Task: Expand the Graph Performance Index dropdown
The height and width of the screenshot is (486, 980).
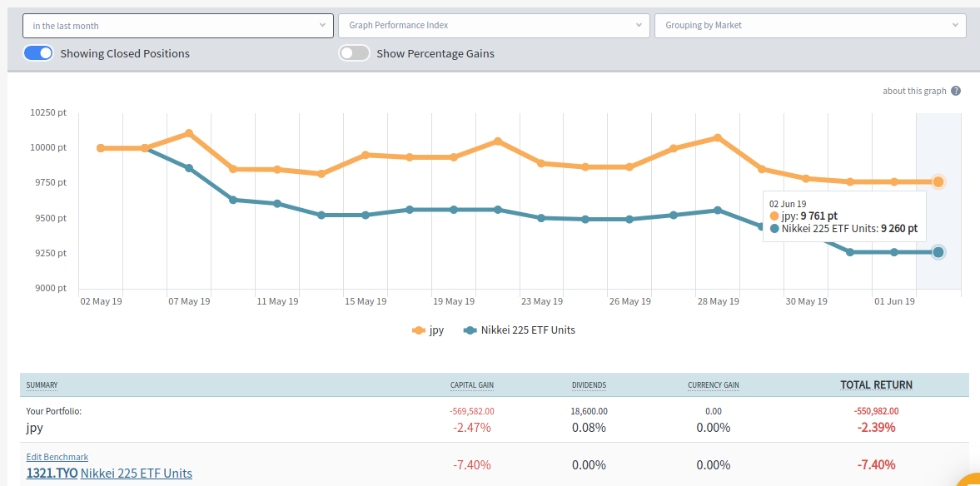Action: [494, 26]
